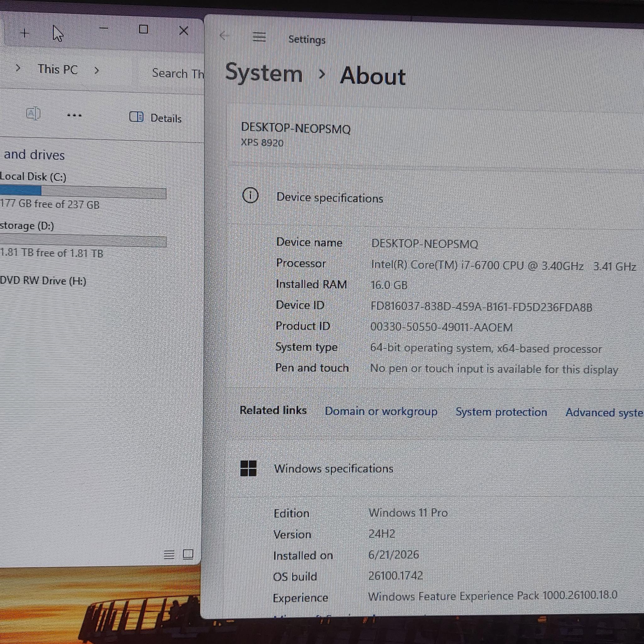The width and height of the screenshot is (644, 644).
Task: Click the Device ID label
Action: 300,305
